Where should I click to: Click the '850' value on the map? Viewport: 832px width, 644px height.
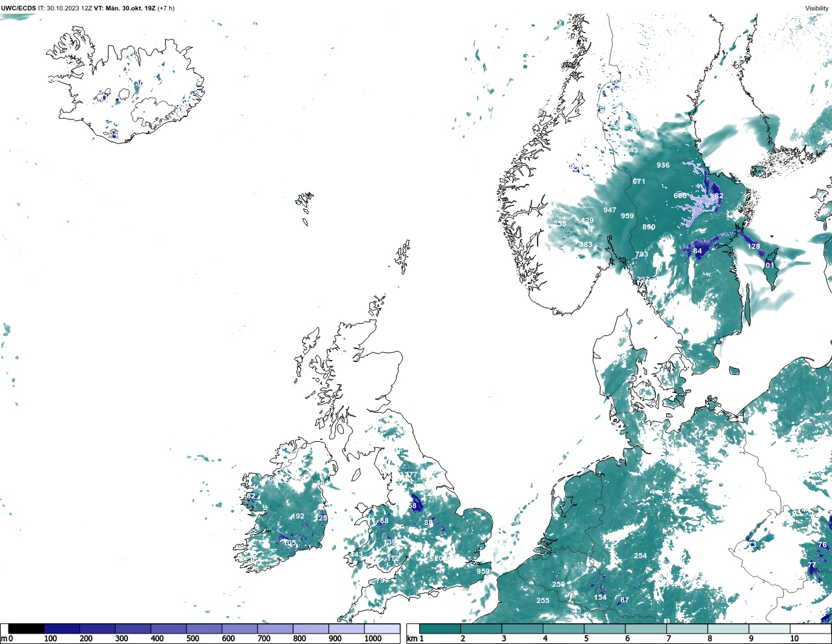649,227
